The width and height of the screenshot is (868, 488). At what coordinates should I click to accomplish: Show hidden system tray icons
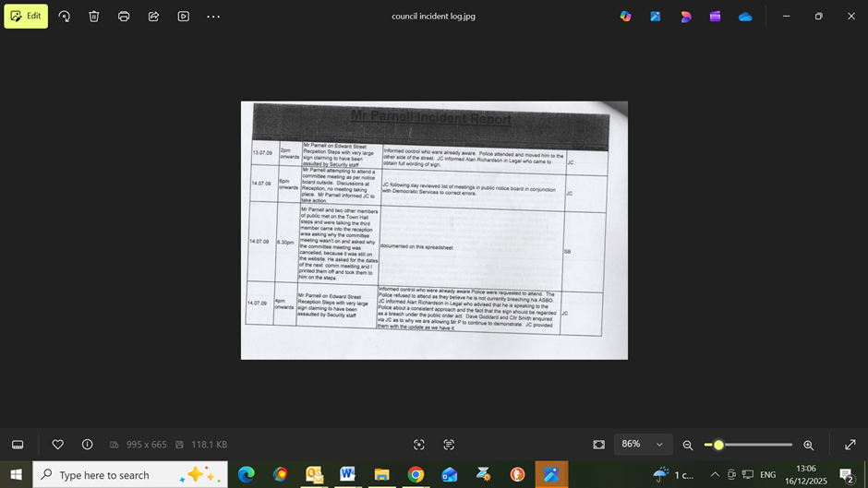tap(714, 475)
